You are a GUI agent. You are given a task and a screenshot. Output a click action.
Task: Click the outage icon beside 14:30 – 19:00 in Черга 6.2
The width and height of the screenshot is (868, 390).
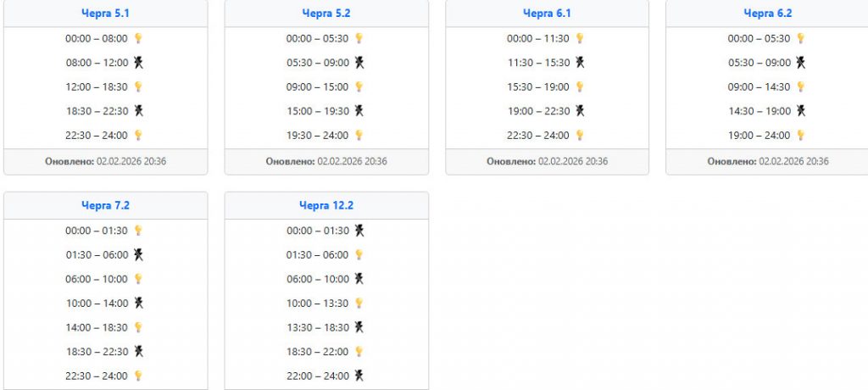click(x=800, y=110)
